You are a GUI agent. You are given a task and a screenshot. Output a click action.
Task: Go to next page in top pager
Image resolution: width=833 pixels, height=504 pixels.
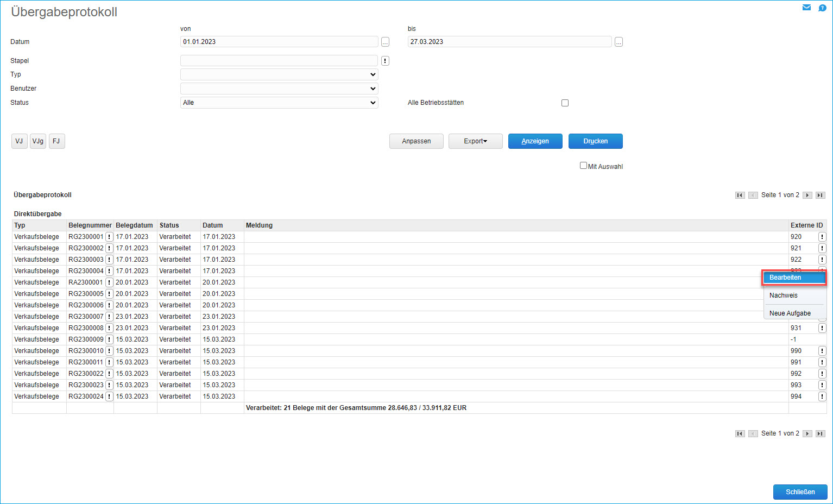807,195
